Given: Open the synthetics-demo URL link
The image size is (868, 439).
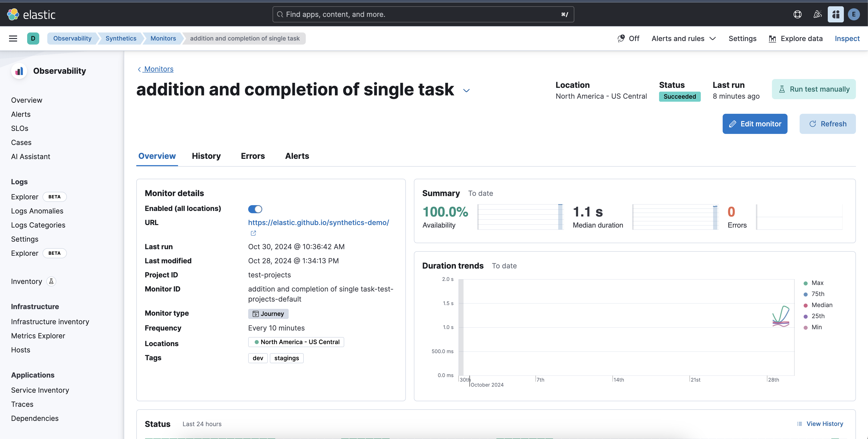Looking at the screenshot, I should tap(318, 223).
